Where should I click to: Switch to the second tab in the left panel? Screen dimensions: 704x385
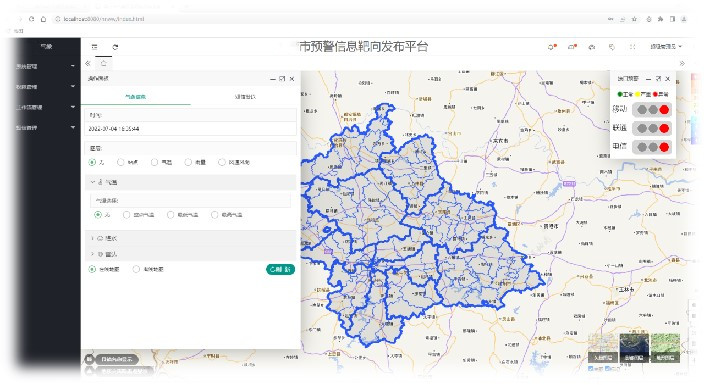click(x=245, y=97)
